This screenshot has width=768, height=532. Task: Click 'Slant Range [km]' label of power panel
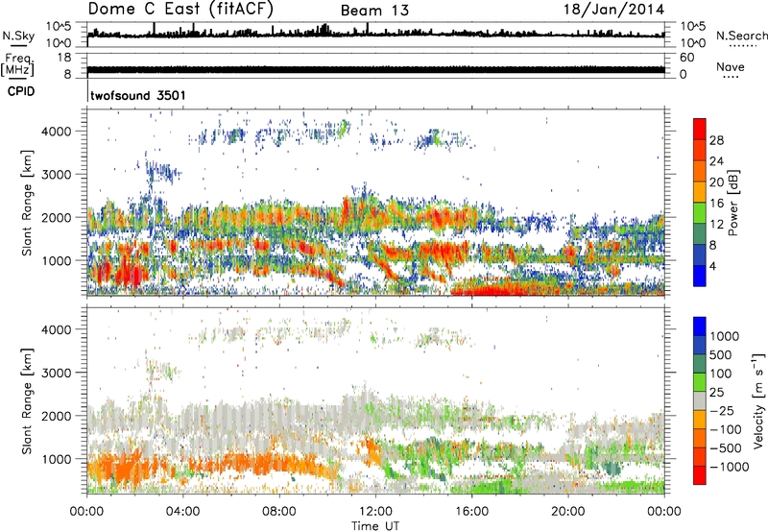click(x=27, y=203)
